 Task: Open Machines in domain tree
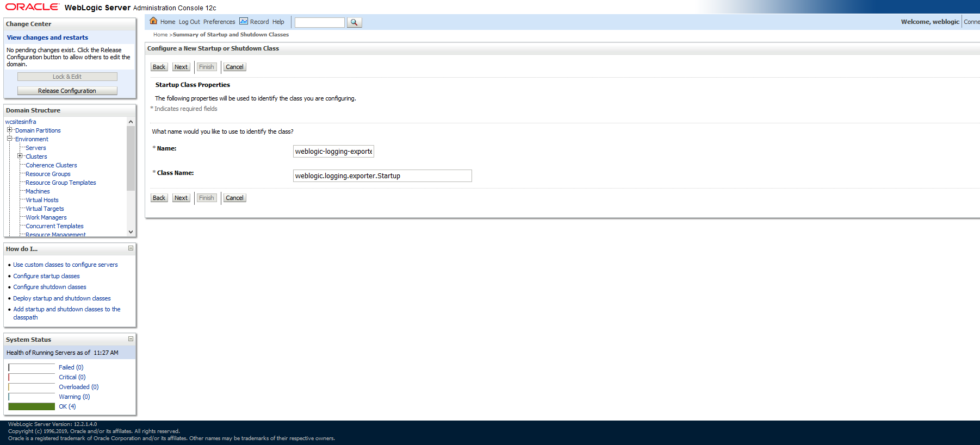point(38,191)
